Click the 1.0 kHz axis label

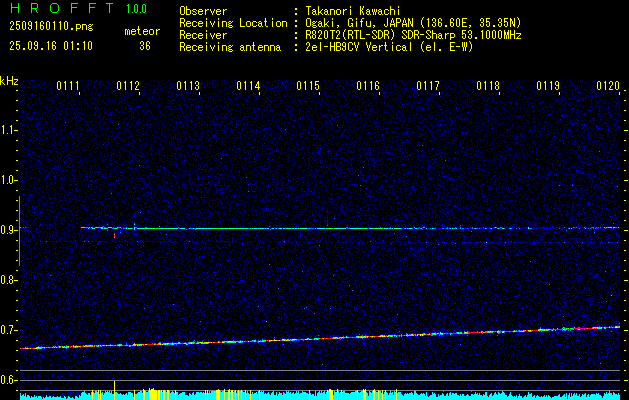click(8, 180)
